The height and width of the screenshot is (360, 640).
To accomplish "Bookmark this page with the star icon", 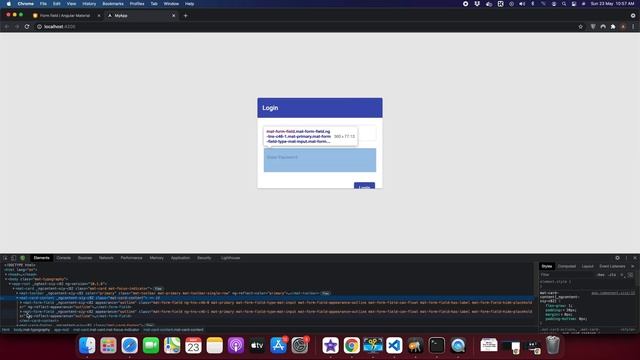I will tap(580, 27).
